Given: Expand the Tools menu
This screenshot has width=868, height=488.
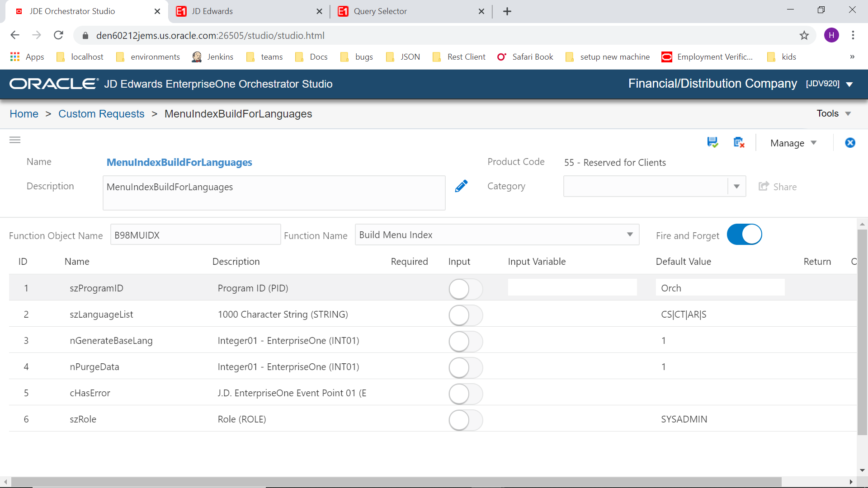Looking at the screenshot, I should click(x=834, y=113).
